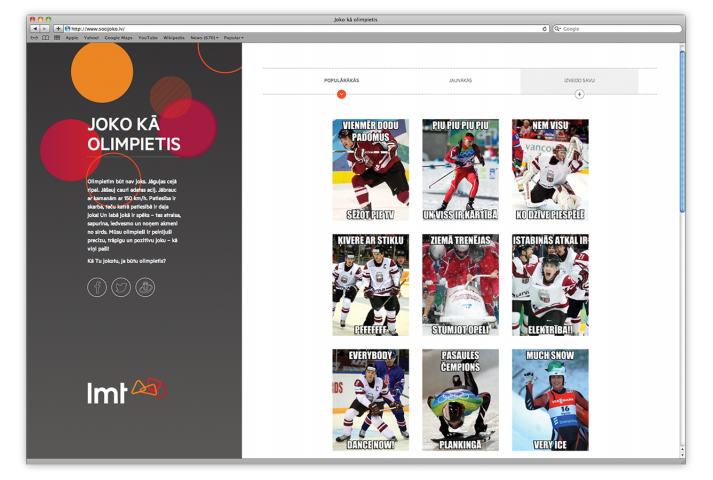Open the Facebook share icon
This screenshot has height=480, width=713.
coord(97,287)
